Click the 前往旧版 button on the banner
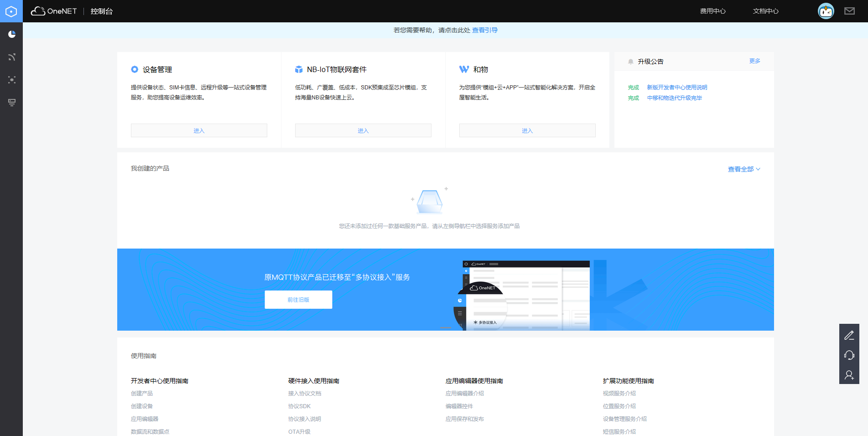 (298, 300)
